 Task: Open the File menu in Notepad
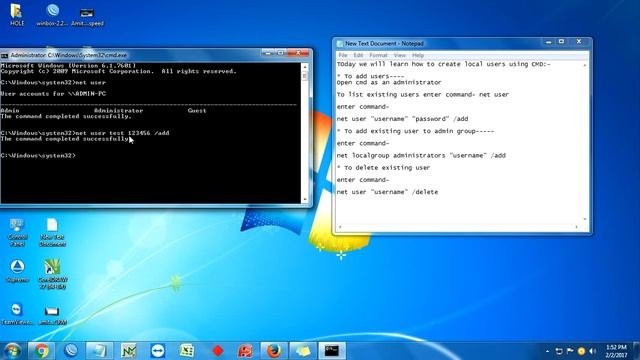[x=343, y=55]
